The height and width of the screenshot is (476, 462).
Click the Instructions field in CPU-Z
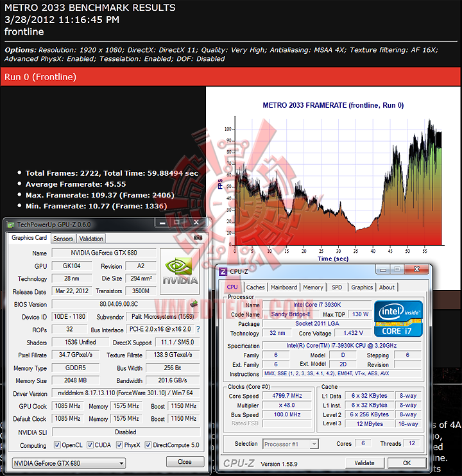(342, 374)
